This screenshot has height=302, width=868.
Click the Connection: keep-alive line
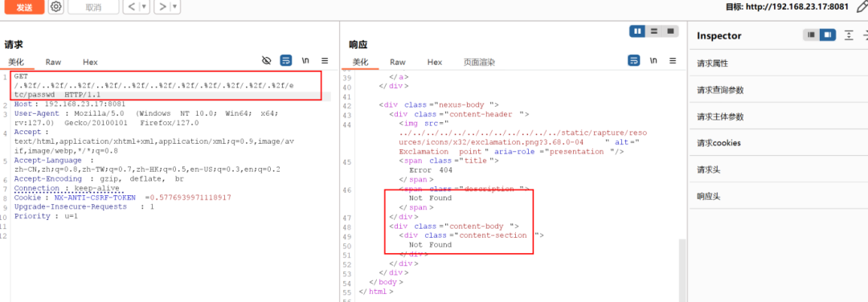(x=67, y=188)
